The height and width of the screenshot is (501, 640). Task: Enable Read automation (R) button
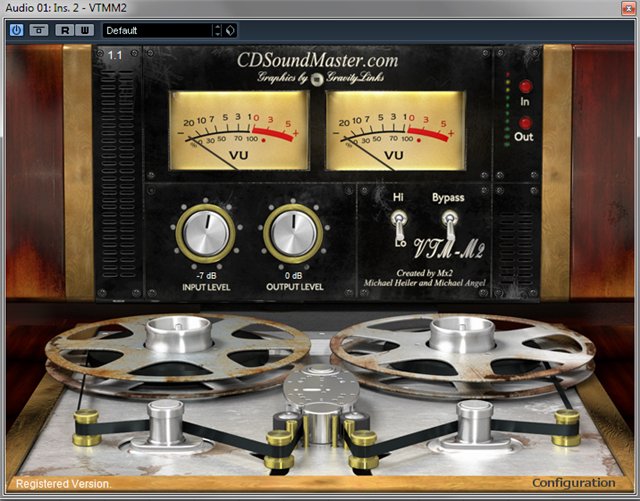(64, 30)
